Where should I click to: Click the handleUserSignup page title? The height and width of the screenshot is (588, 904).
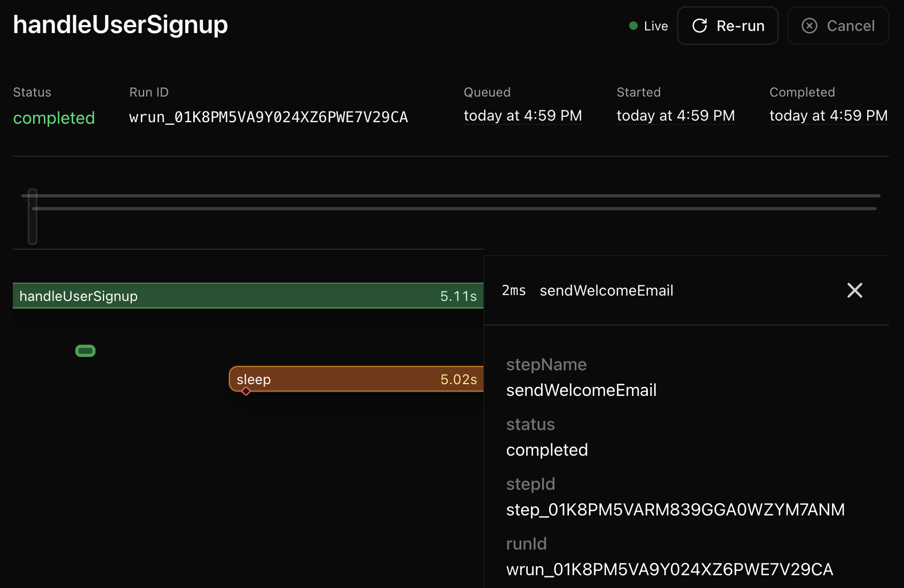120,25
